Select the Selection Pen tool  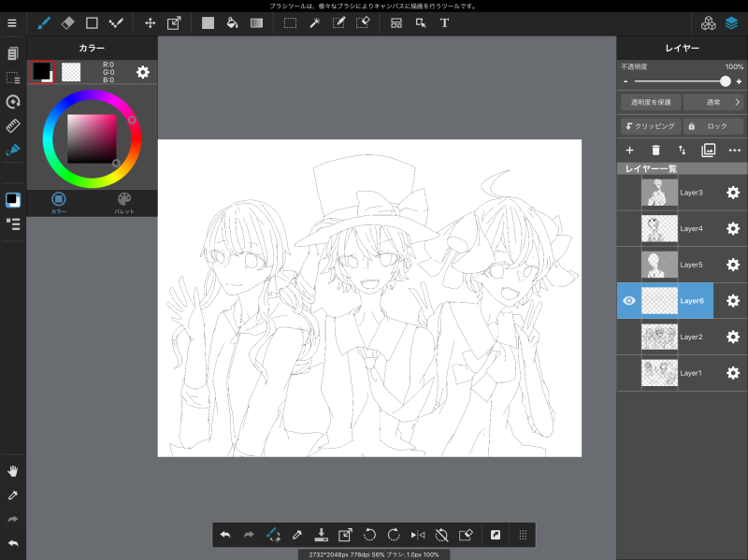click(x=338, y=22)
